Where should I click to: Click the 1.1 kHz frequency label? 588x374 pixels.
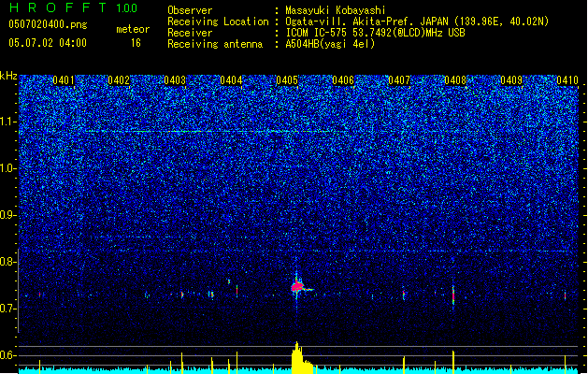pyautogui.click(x=7, y=122)
